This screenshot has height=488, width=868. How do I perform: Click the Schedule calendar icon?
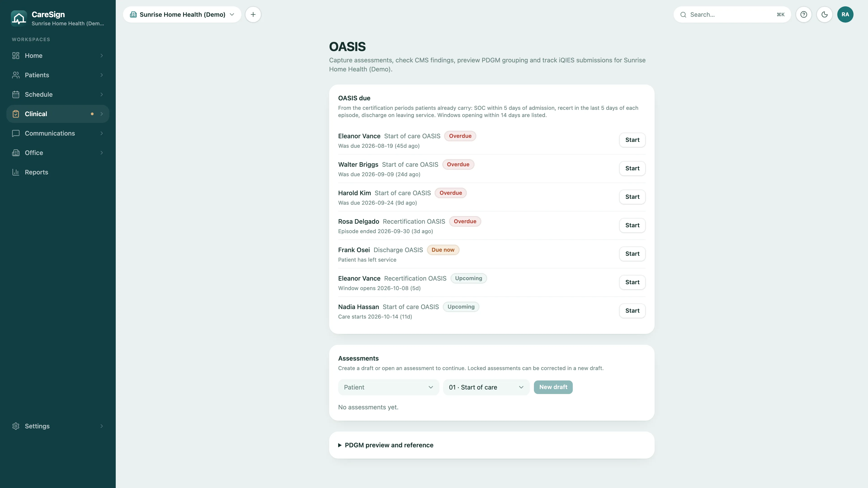tap(16, 95)
